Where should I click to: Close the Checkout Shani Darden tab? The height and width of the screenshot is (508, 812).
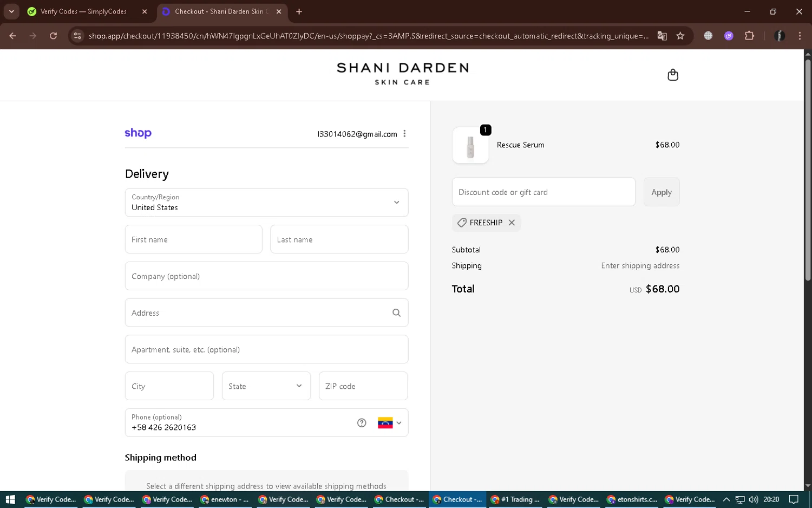[x=279, y=11]
